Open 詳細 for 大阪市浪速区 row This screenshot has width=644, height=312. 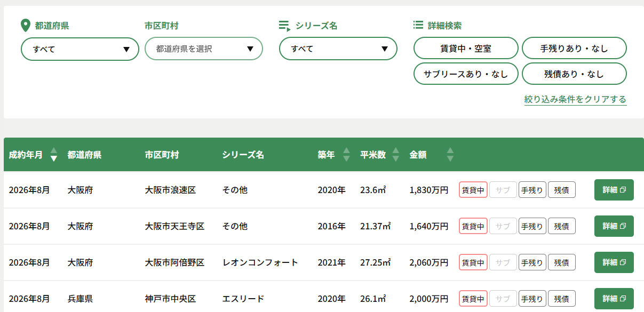click(614, 190)
